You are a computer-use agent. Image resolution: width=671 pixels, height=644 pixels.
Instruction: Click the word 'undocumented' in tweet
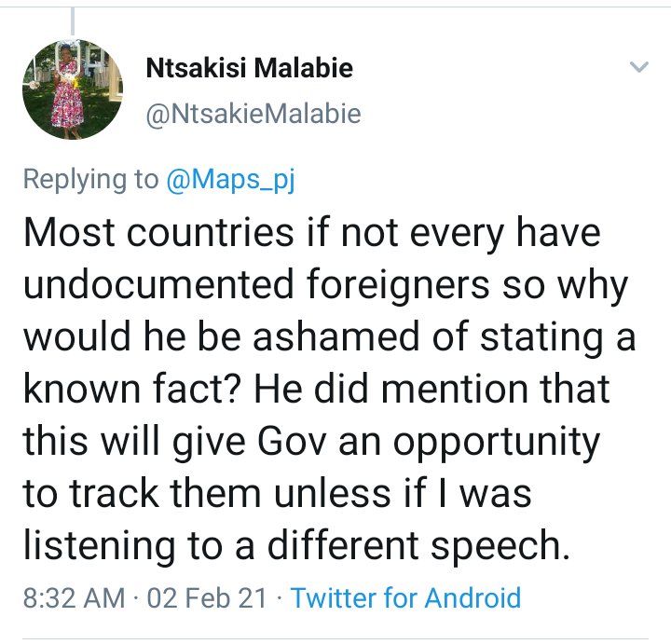tap(158, 284)
